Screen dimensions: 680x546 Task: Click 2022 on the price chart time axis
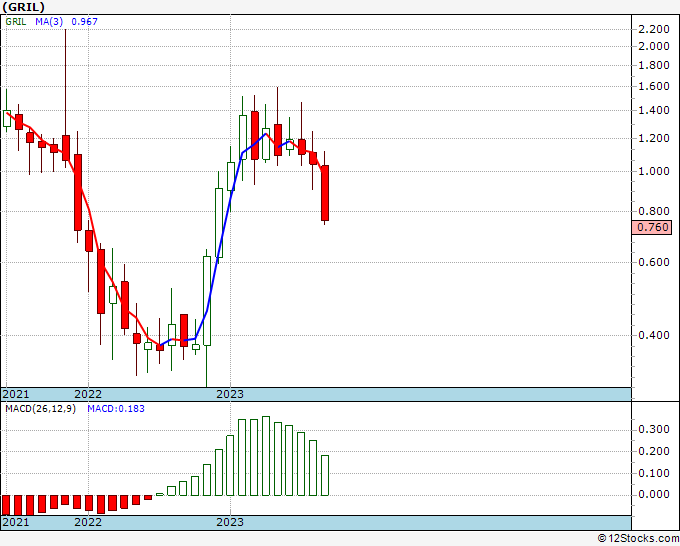[88, 394]
